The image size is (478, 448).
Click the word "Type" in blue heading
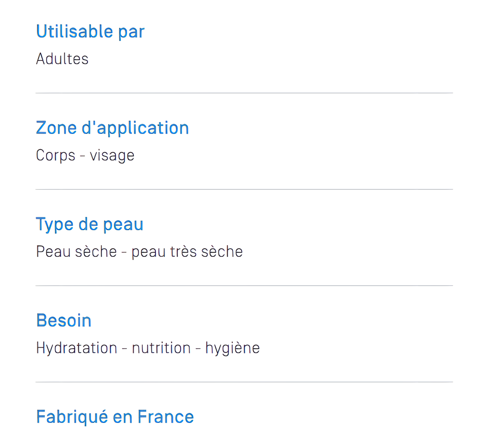(54, 225)
